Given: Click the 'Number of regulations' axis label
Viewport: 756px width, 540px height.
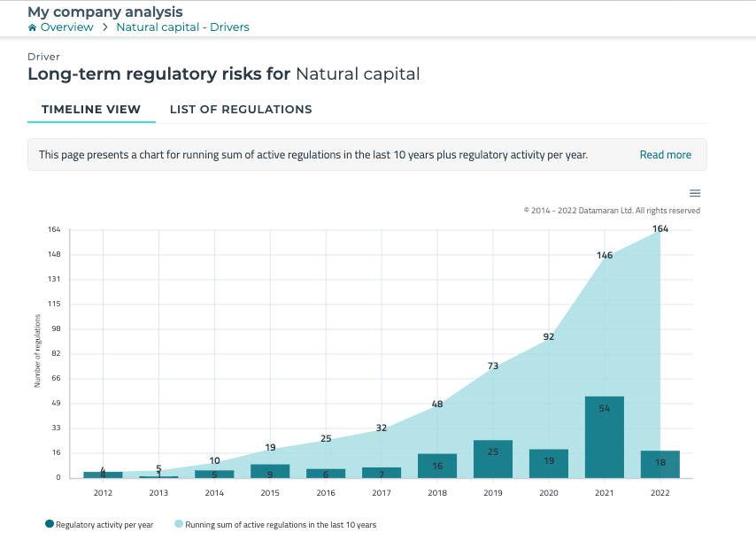Looking at the screenshot, I should [37, 352].
